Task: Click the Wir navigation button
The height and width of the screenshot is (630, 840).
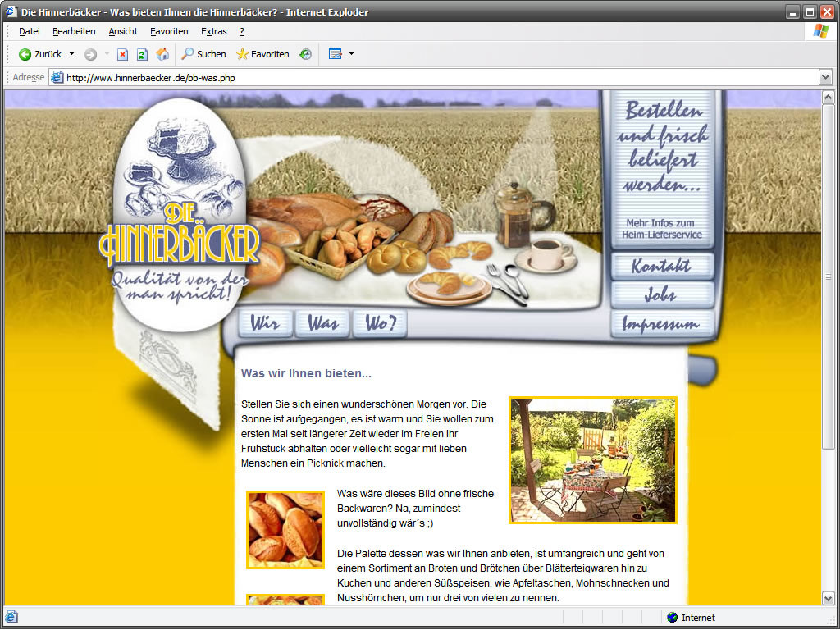Action: [266, 323]
